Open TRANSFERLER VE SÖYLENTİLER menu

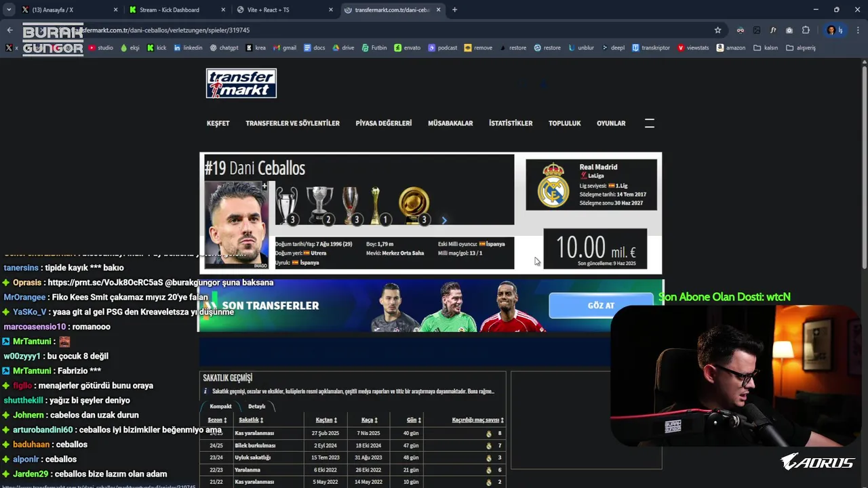(x=292, y=123)
